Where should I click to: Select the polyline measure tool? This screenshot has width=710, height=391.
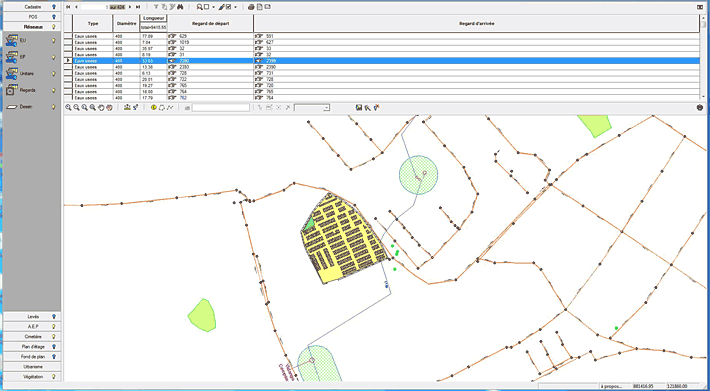[x=170, y=107]
